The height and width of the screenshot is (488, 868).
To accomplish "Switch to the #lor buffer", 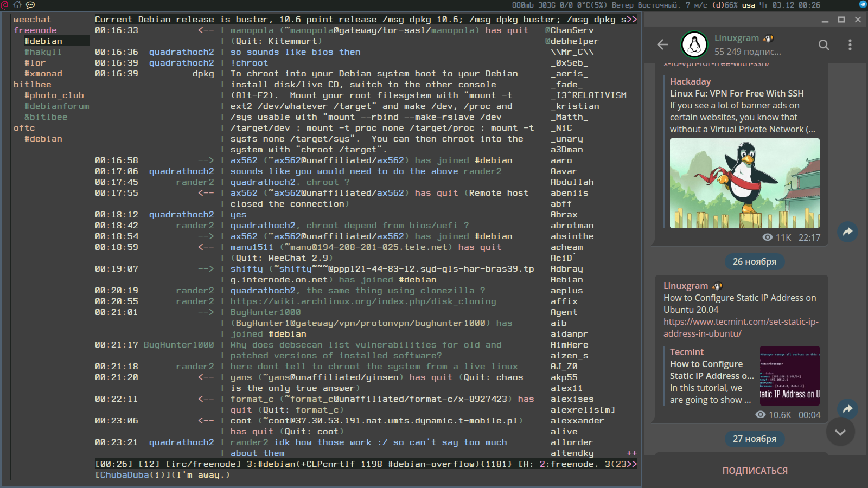I will point(35,63).
